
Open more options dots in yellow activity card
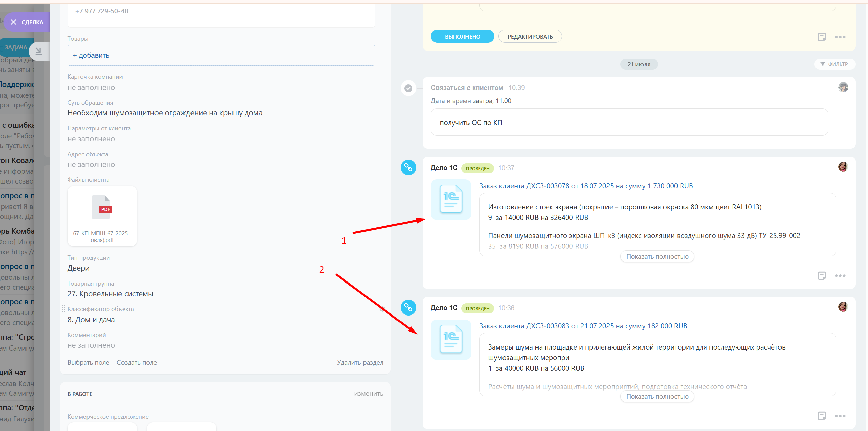pyautogui.click(x=840, y=37)
